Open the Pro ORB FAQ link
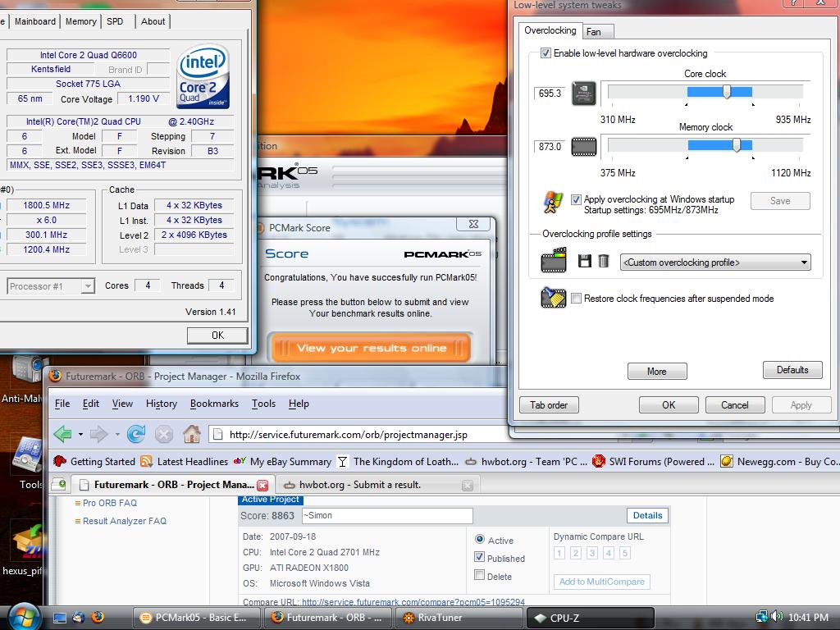 (110, 503)
